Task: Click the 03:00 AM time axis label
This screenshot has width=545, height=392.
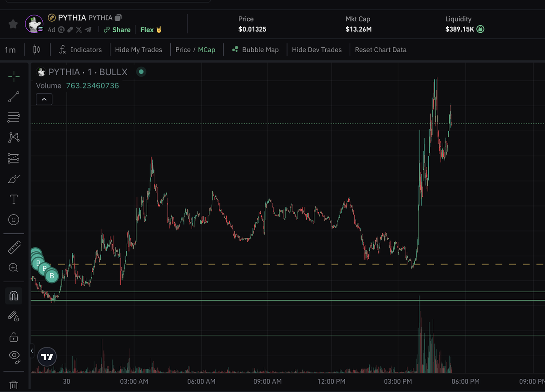Action: point(134,382)
